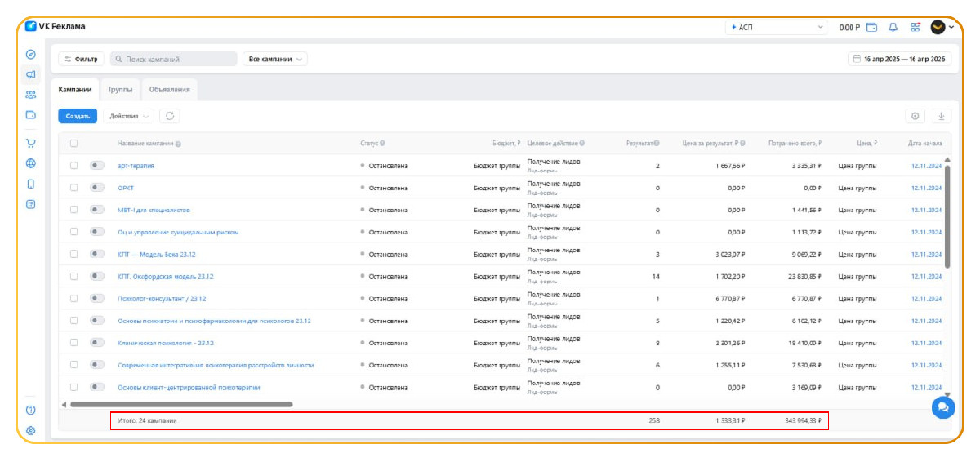Tick the select-all checkbox in table header
This screenshot has height=462, width=980.
click(74, 143)
